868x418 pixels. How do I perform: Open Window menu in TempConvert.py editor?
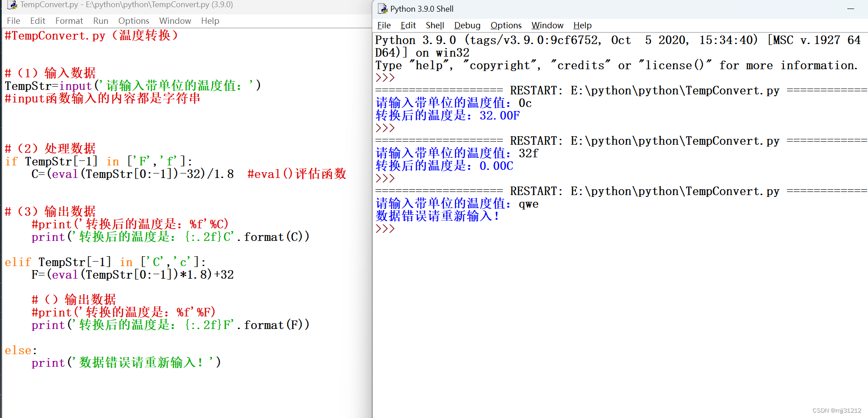click(x=175, y=21)
